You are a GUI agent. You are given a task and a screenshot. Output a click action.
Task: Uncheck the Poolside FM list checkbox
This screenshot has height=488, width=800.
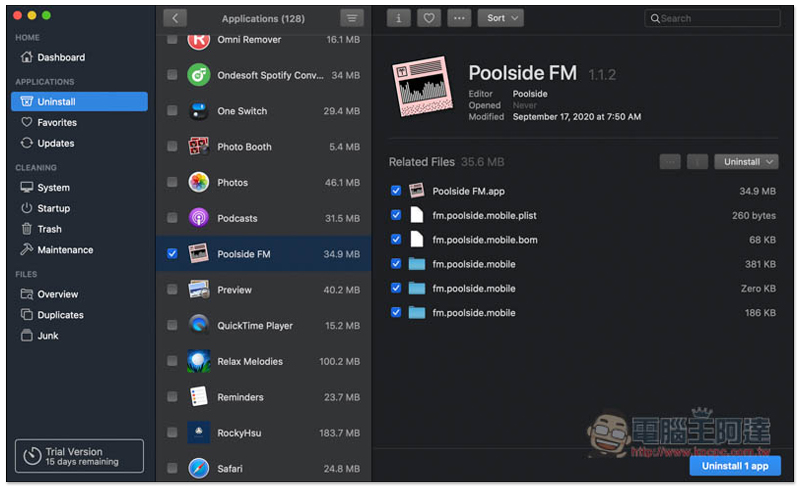click(x=172, y=254)
